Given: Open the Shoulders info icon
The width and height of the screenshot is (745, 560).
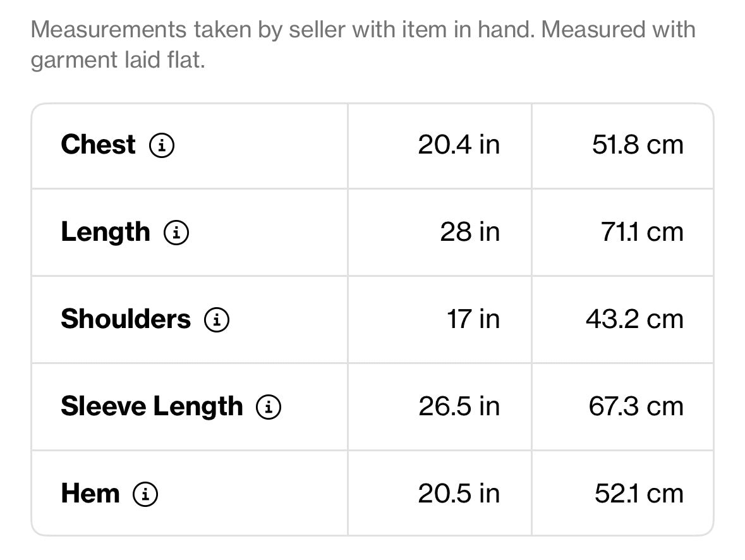Looking at the screenshot, I should (x=217, y=319).
